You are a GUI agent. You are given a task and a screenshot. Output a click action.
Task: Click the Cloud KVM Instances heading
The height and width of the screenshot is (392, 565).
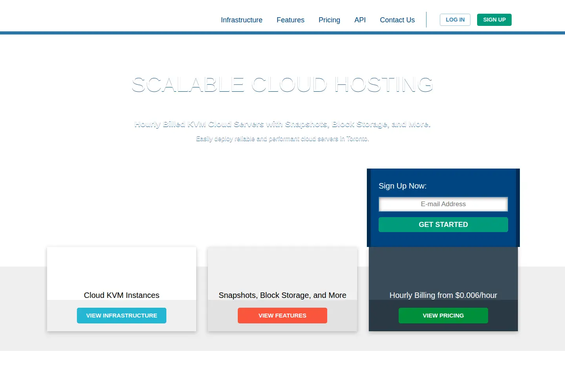(122, 295)
